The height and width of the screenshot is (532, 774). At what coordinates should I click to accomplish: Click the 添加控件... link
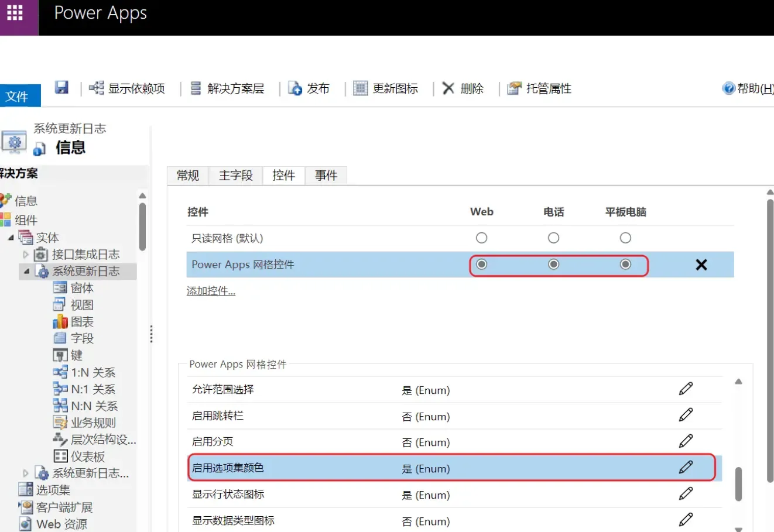[x=211, y=291]
